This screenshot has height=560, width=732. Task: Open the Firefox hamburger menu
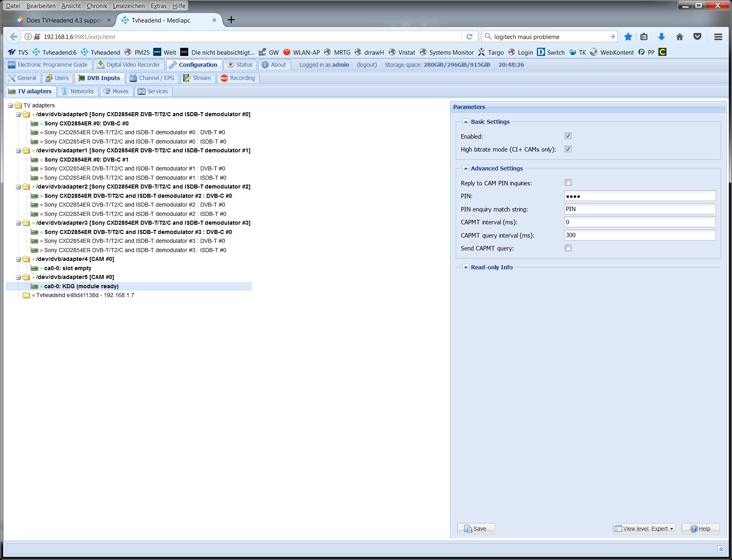point(718,37)
